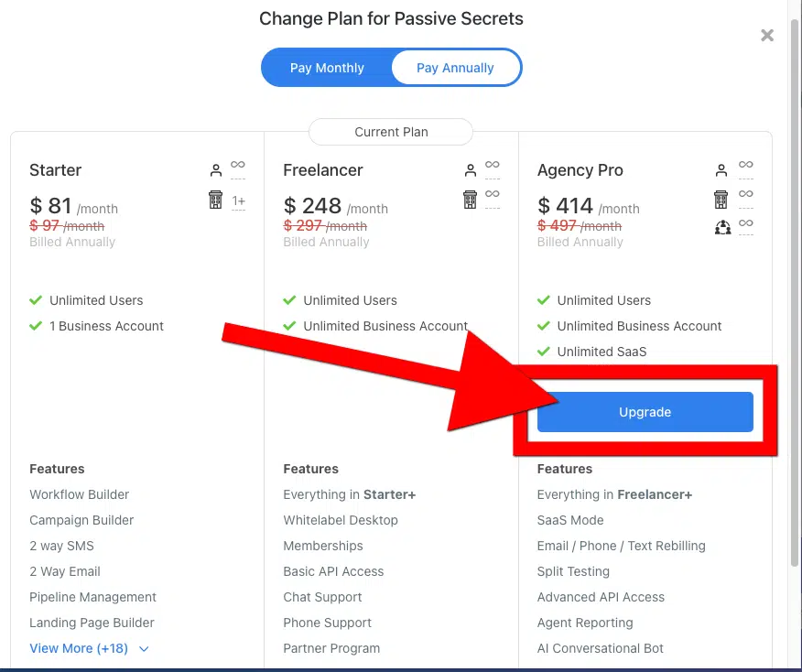Screen dimensions: 802x672
Task: Close the Change Plan dialog
Action: pyautogui.click(x=766, y=36)
